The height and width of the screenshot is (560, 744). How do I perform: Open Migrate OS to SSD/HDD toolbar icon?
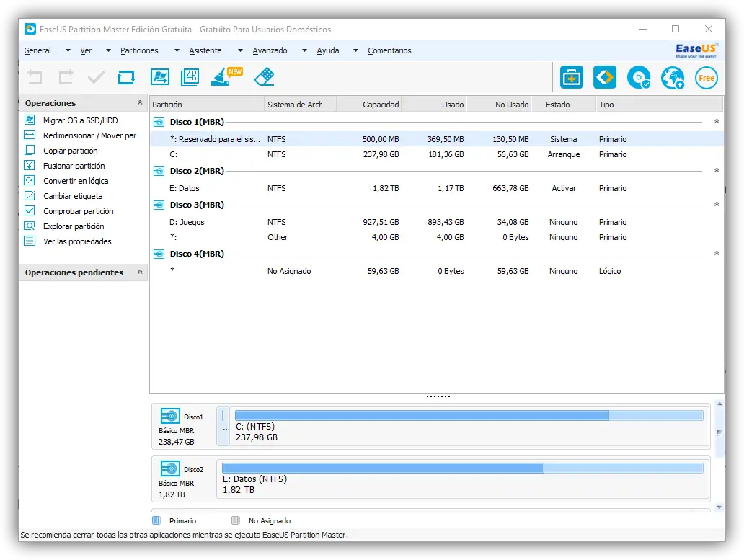[160, 77]
